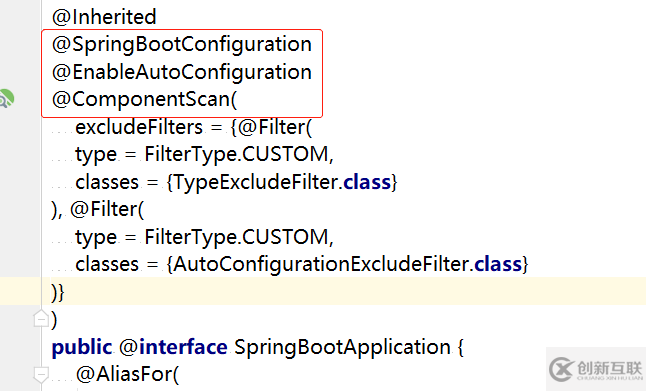Image resolution: width=646 pixels, height=391 pixels.
Task: Click the @SpringBootConfiguration annotation
Action: tap(182, 44)
